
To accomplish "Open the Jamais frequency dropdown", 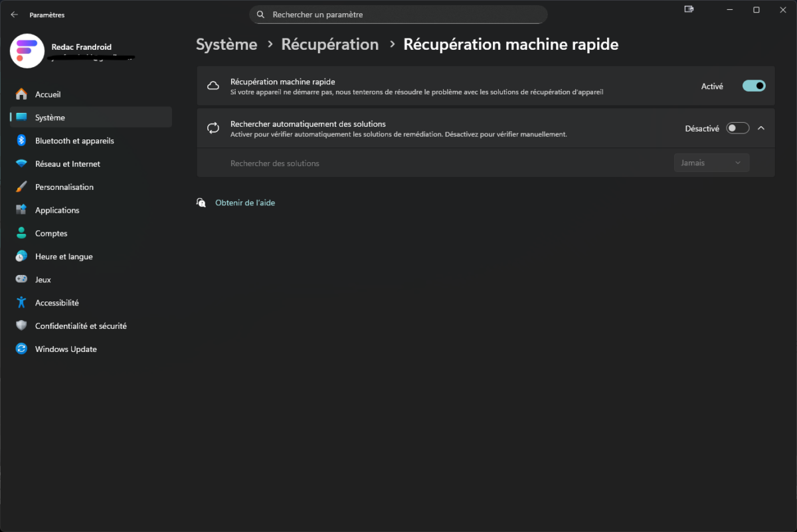I will 711,163.
